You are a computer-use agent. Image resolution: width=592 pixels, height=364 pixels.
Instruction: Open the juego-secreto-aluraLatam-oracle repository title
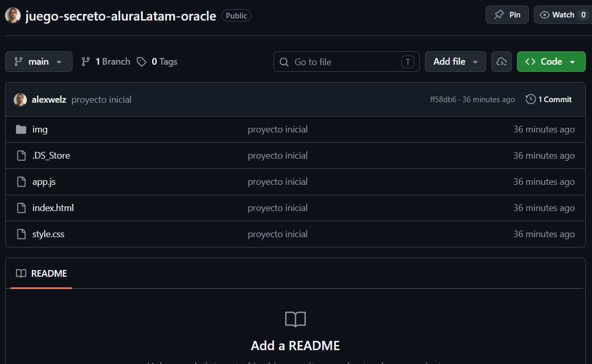tap(121, 16)
